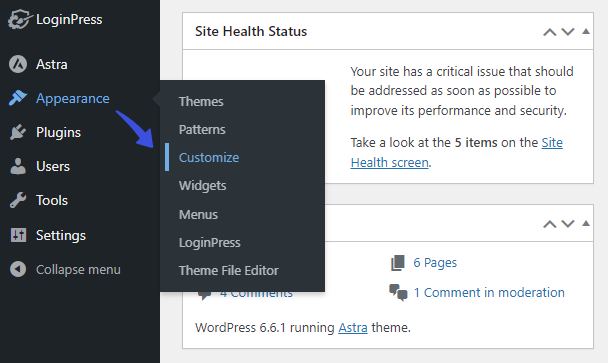Click the Astra theme link
The height and width of the screenshot is (363, 608).
(353, 328)
